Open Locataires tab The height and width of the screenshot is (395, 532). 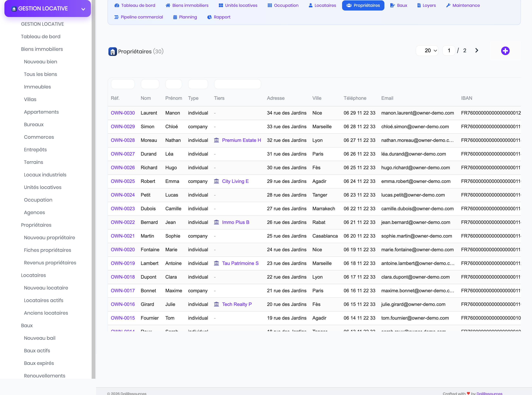(x=322, y=5)
